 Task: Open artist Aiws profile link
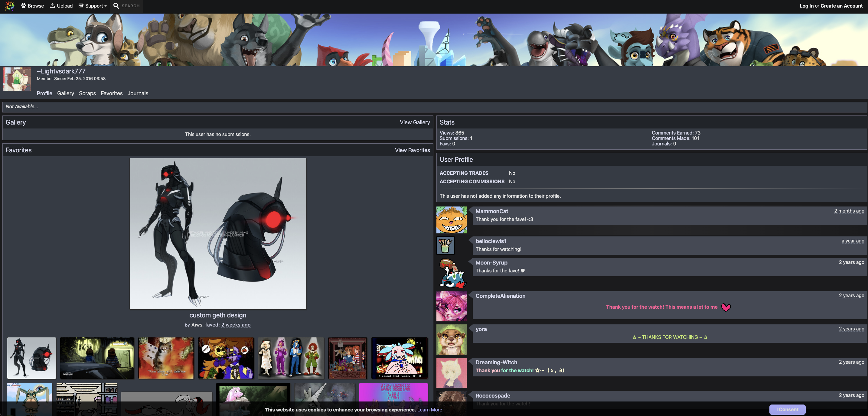point(197,325)
